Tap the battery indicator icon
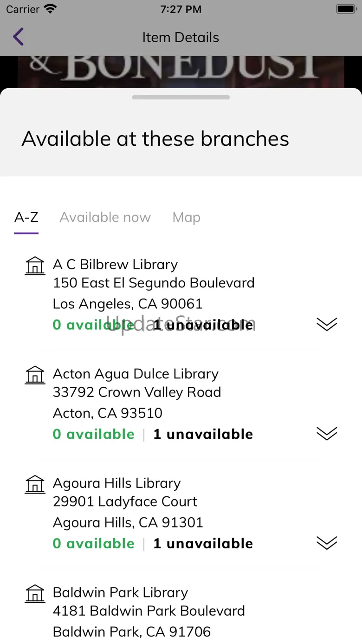362x644 pixels. click(345, 9)
